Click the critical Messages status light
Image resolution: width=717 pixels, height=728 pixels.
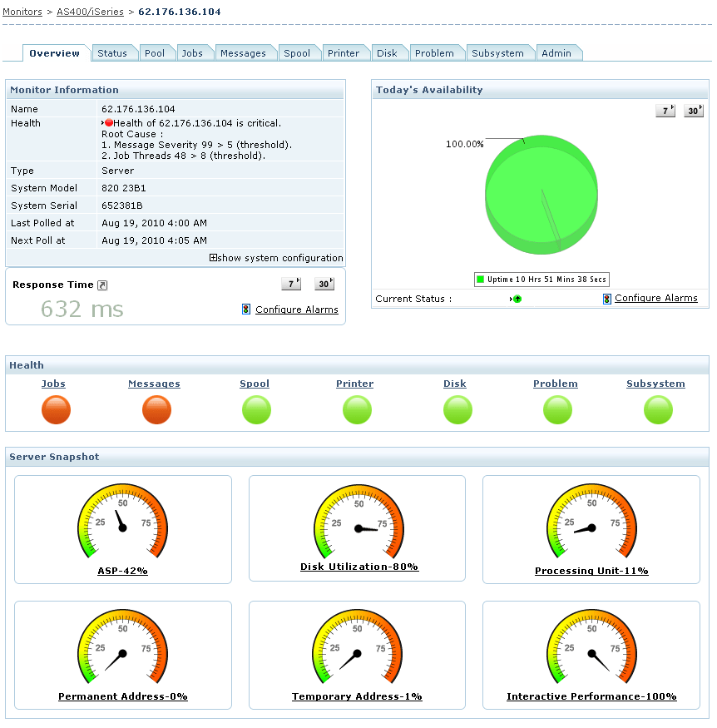click(x=156, y=409)
